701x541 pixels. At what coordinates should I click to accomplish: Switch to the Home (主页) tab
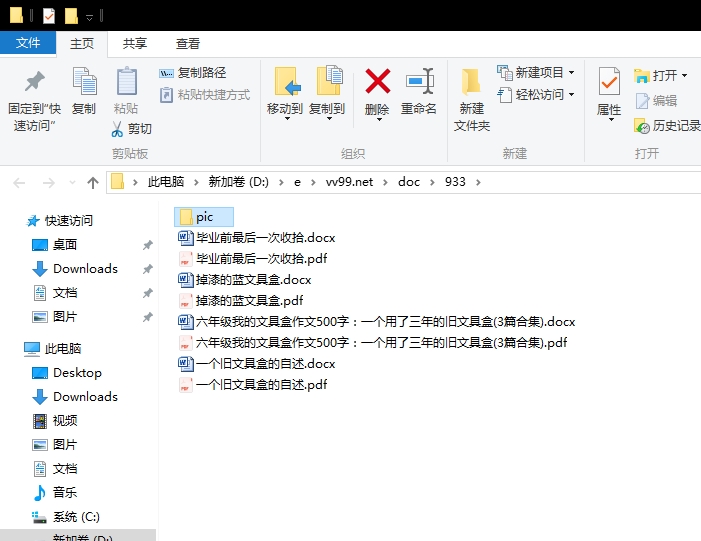tap(82, 43)
